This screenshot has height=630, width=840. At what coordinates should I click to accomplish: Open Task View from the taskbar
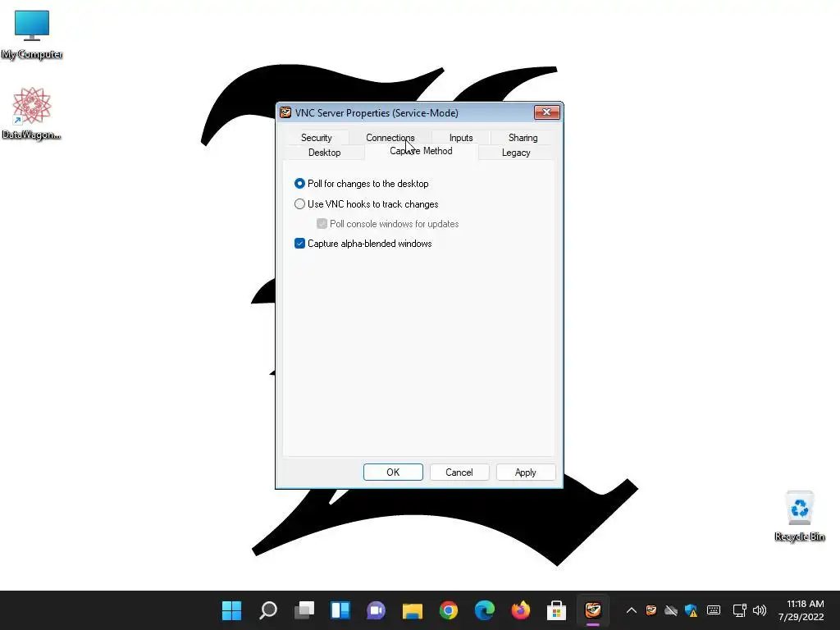click(x=304, y=610)
